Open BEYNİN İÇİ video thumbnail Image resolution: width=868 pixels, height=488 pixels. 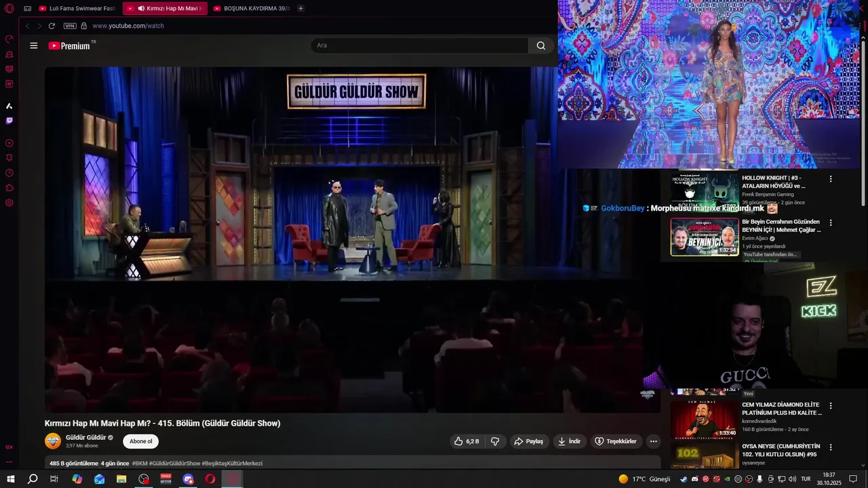coord(705,237)
